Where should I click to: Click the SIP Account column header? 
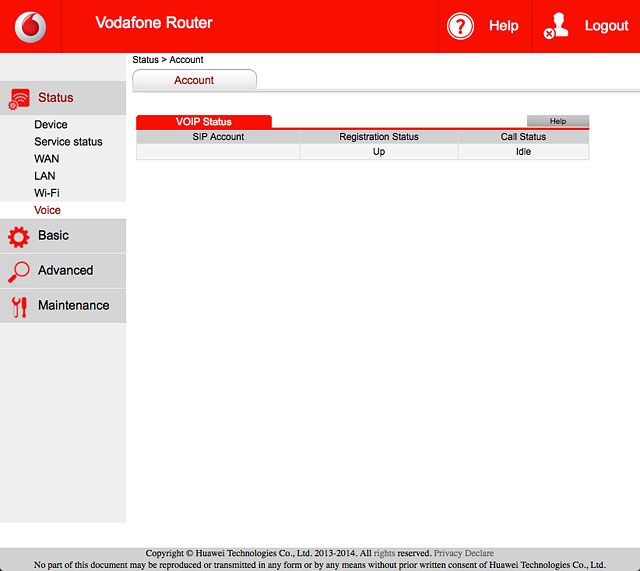(x=218, y=137)
